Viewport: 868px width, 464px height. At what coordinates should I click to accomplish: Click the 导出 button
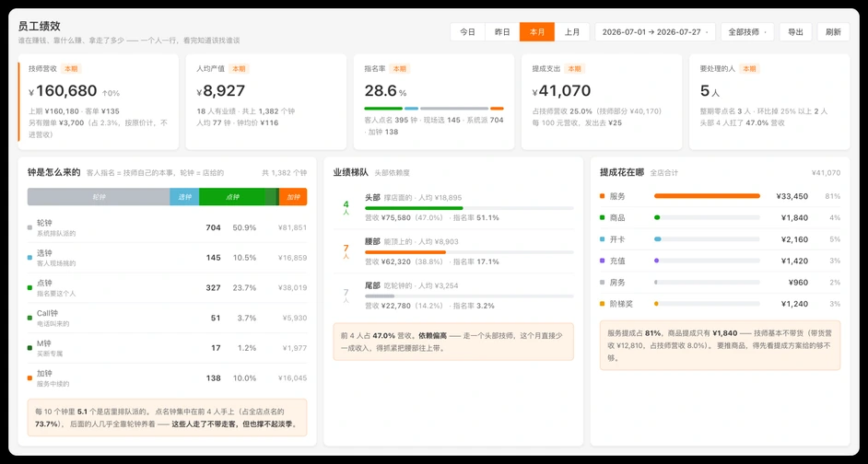pos(795,32)
